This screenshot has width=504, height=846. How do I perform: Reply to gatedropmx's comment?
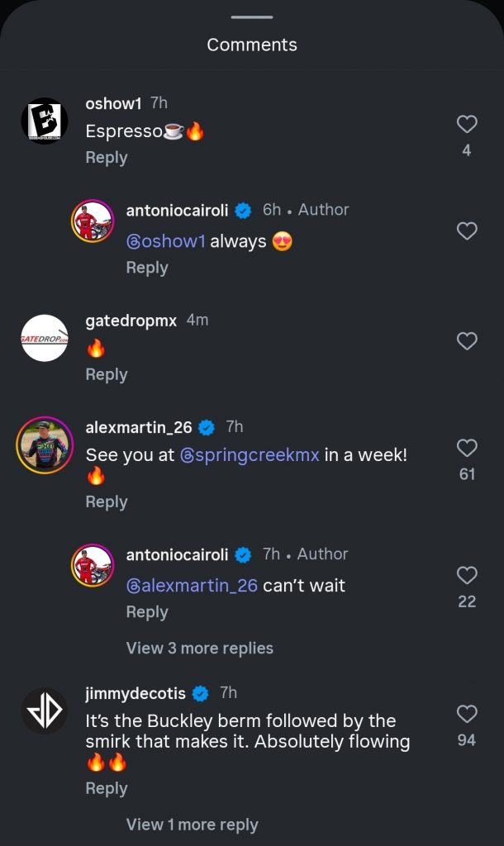[107, 375]
